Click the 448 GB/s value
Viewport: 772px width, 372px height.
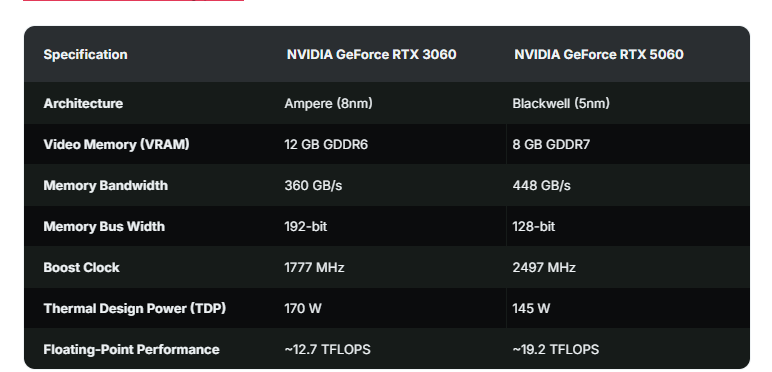[x=542, y=186]
